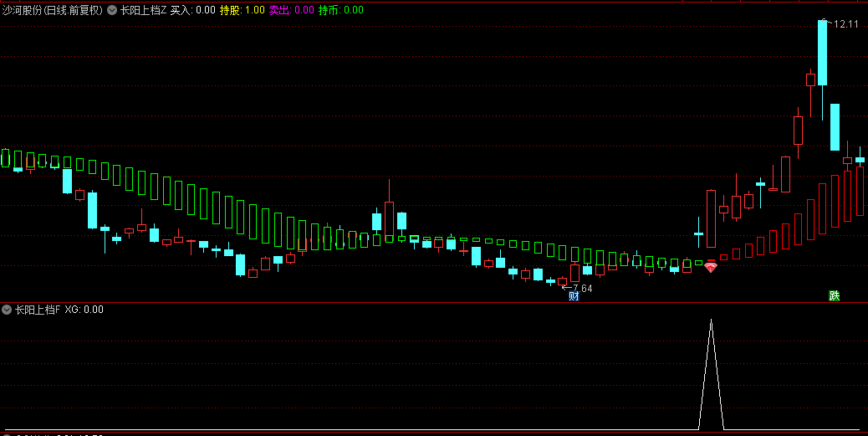
Task: Click the 沙河股份(日线.前复权) chart title
Action: tap(53, 10)
